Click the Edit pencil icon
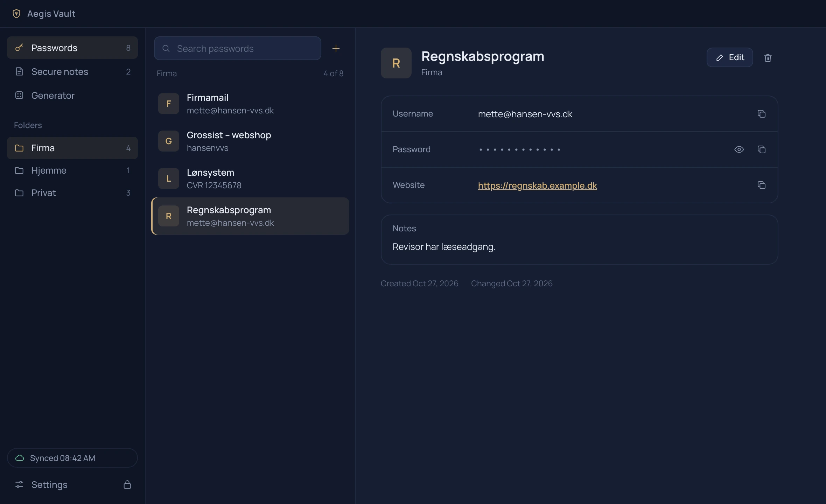This screenshot has width=826, height=504. (720, 58)
